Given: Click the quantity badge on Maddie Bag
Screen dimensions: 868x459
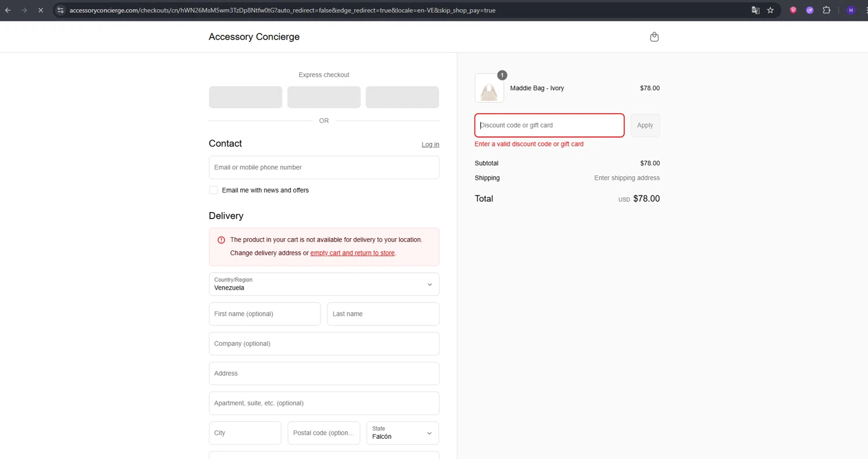Looking at the screenshot, I should [502, 75].
